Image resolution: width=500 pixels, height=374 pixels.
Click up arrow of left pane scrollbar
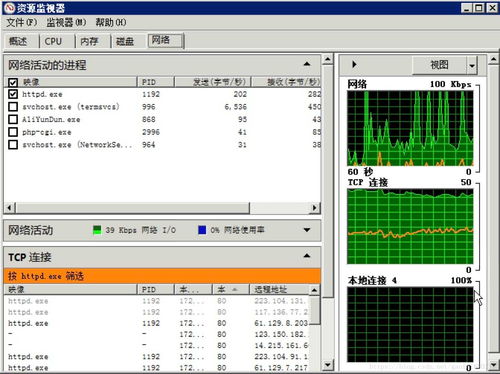click(328, 59)
